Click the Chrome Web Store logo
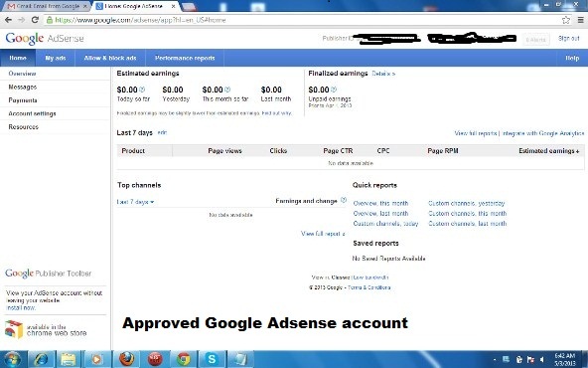This screenshot has height=368, width=588. [x=14, y=329]
